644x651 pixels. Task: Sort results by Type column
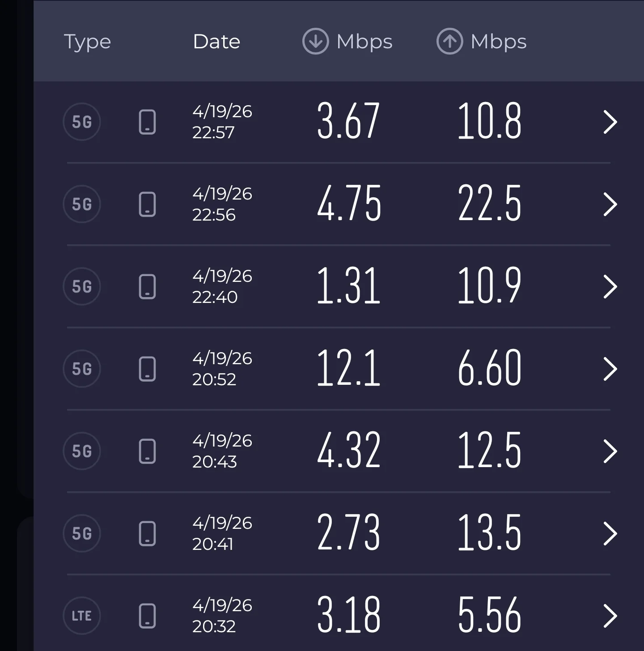coord(87,42)
